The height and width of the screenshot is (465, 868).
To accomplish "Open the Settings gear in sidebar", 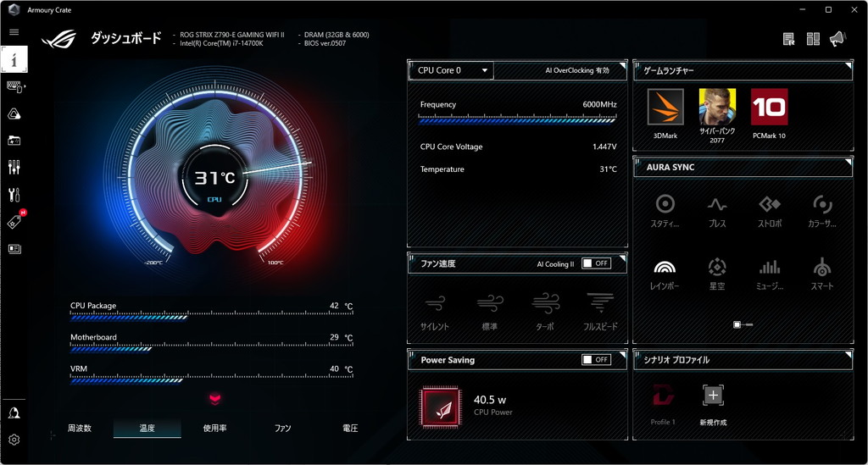I will click(14, 440).
